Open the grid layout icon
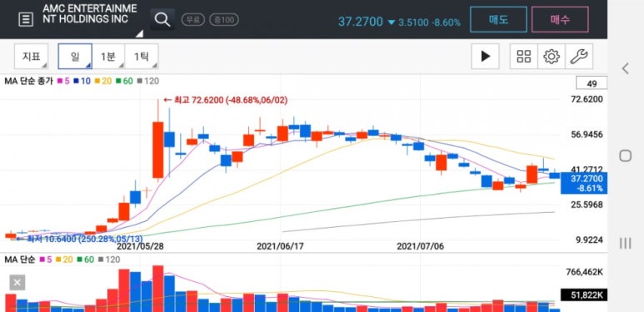 [x=524, y=57]
